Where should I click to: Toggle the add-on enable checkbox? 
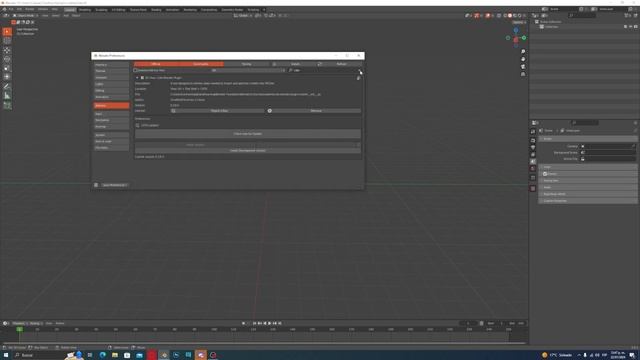[x=142, y=78]
